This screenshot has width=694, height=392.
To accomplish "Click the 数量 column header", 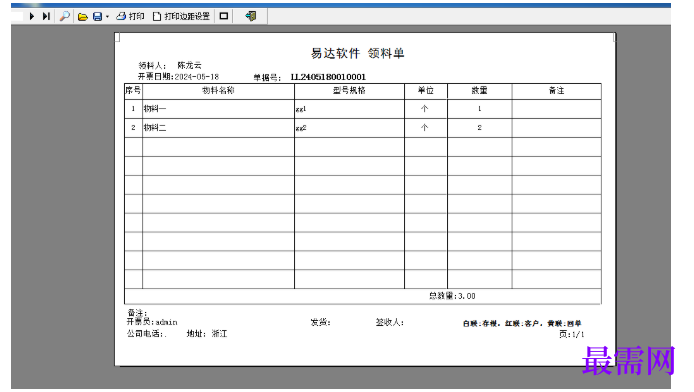I will (479, 91).
